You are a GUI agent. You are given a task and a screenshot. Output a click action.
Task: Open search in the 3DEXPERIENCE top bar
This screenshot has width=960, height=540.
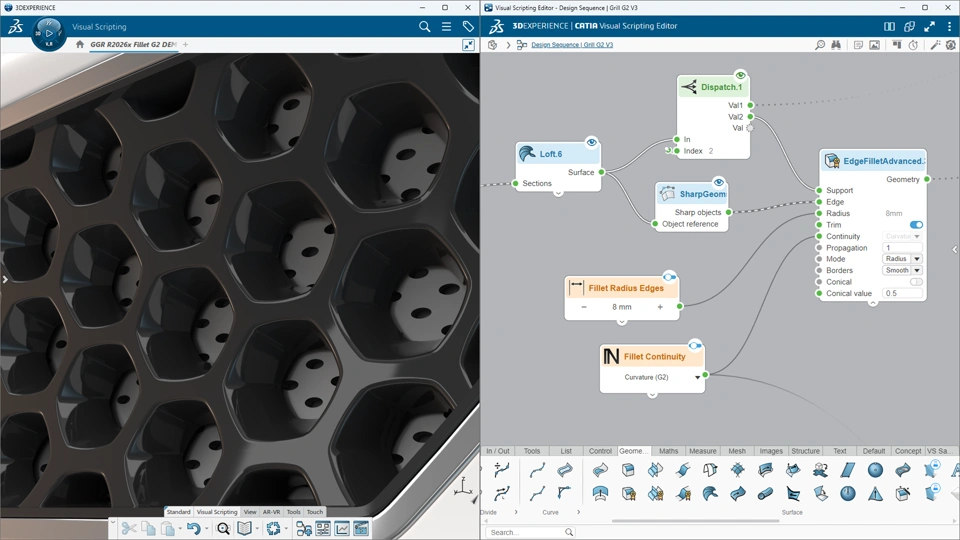(424, 27)
